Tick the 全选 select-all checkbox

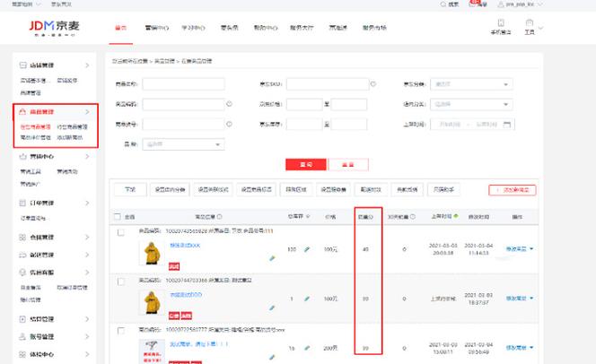(118, 217)
